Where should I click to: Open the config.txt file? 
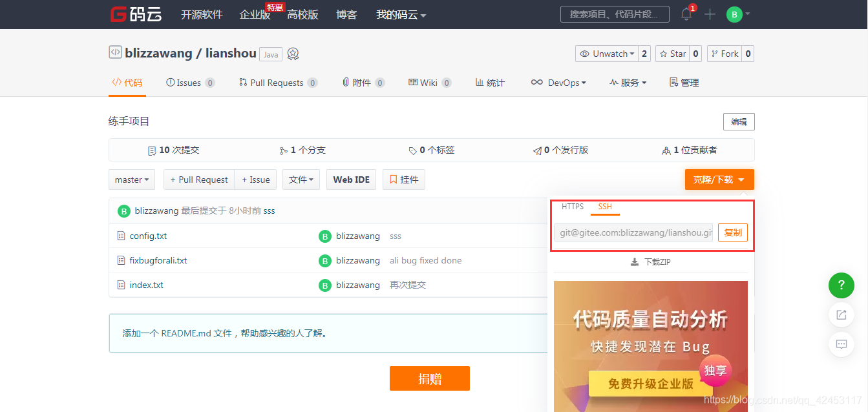click(148, 236)
